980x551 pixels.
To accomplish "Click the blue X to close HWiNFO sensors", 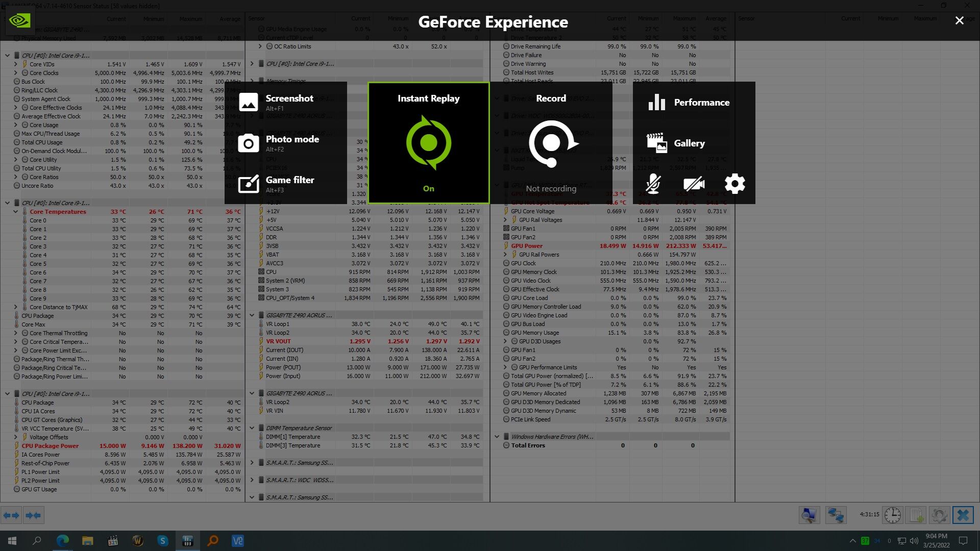I will coord(963,515).
